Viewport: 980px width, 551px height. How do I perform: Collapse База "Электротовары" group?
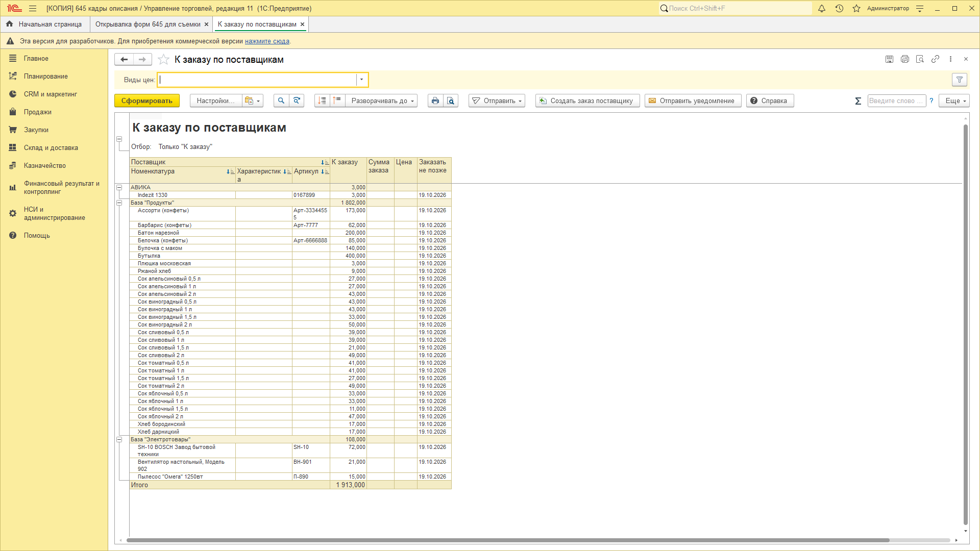click(119, 439)
